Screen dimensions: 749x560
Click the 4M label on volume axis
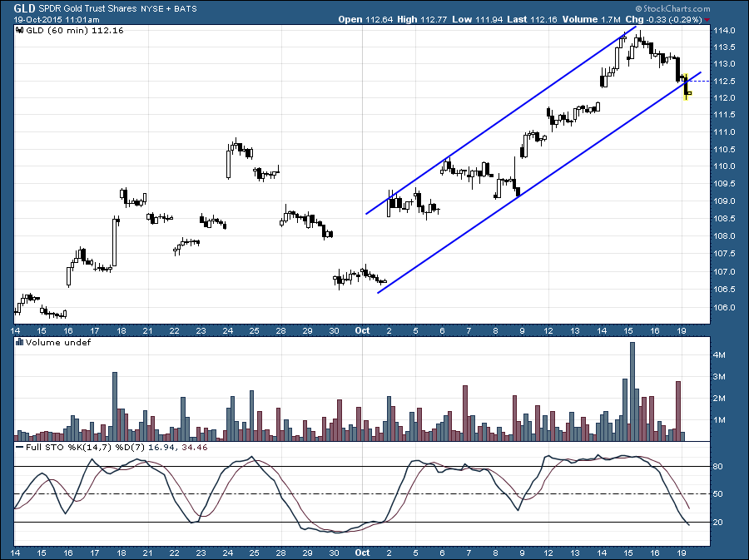pyautogui.click(x=717, y=354)
